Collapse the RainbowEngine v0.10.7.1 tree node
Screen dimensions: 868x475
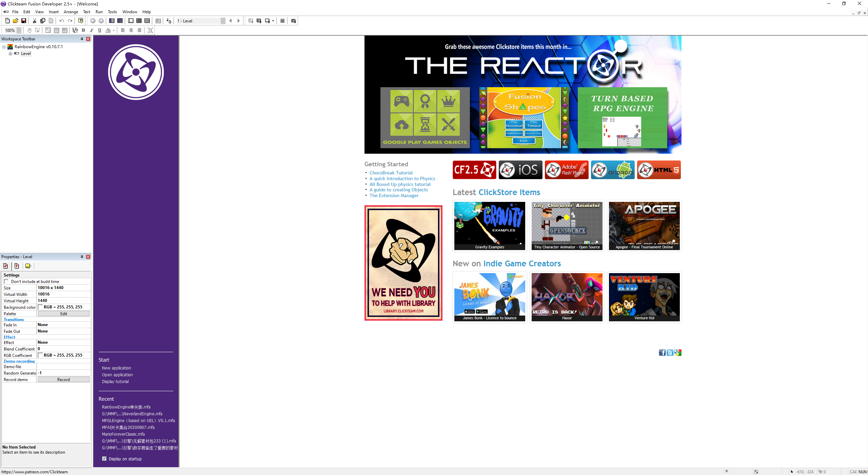pos(4,47)
